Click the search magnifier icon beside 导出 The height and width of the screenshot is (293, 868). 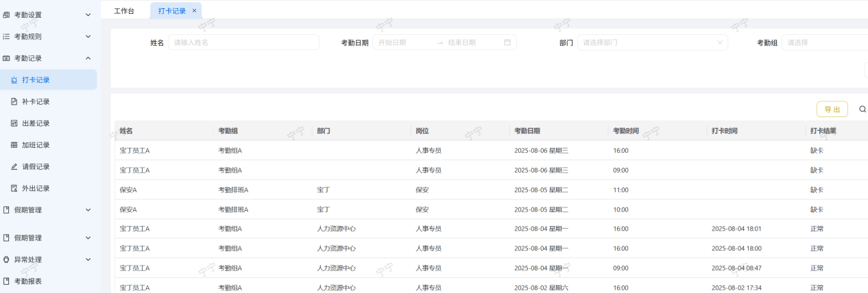click(x=863, y=109)
